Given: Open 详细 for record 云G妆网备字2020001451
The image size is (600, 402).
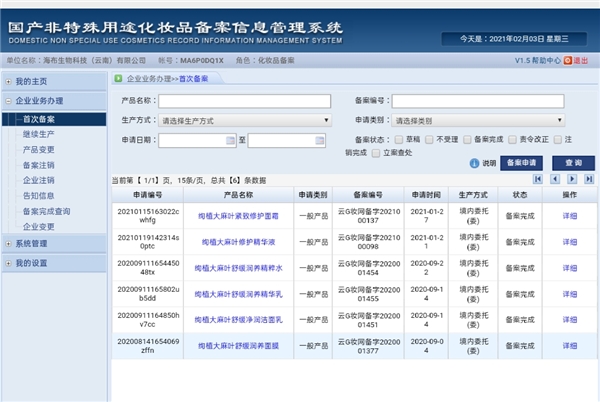Looking at the screenshot, I should [x=569, y=320].
